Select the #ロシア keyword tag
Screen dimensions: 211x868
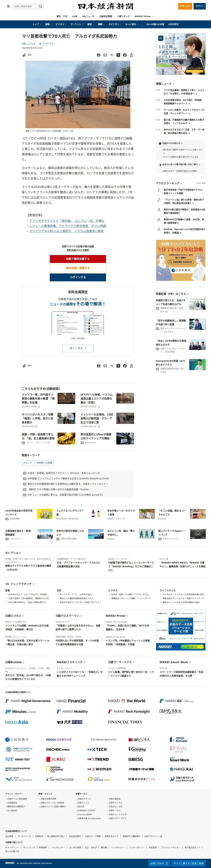tap(28, 463)
